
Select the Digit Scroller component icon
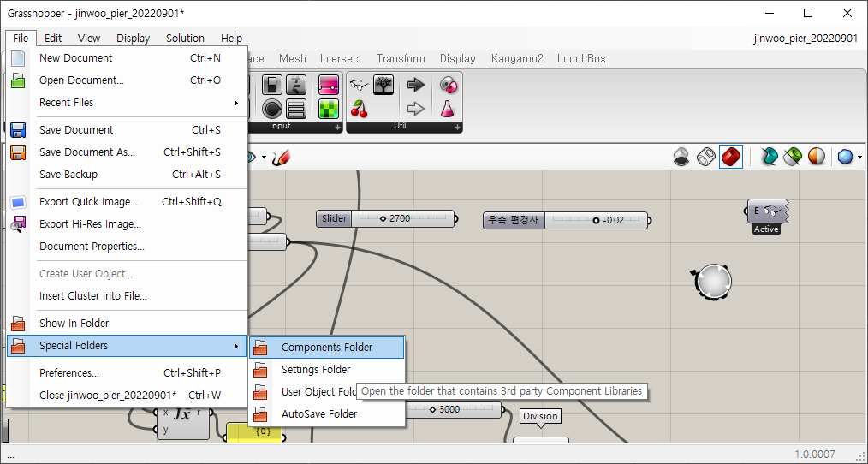(x=296, y=86)
